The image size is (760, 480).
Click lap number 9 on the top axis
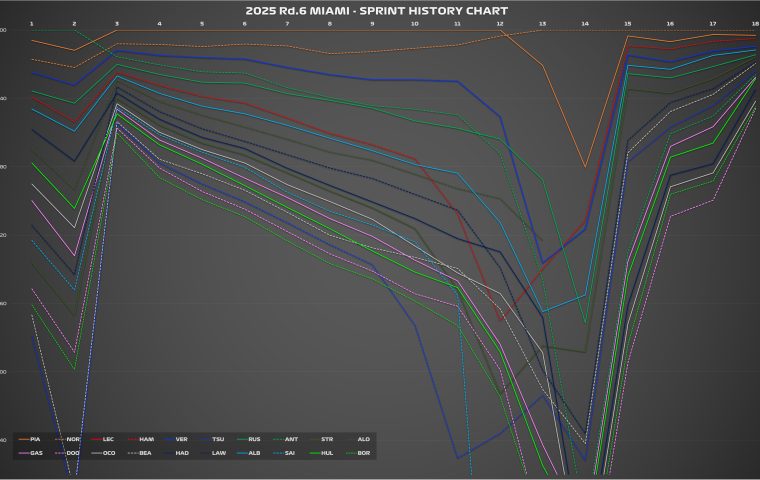tap(372, 24)
